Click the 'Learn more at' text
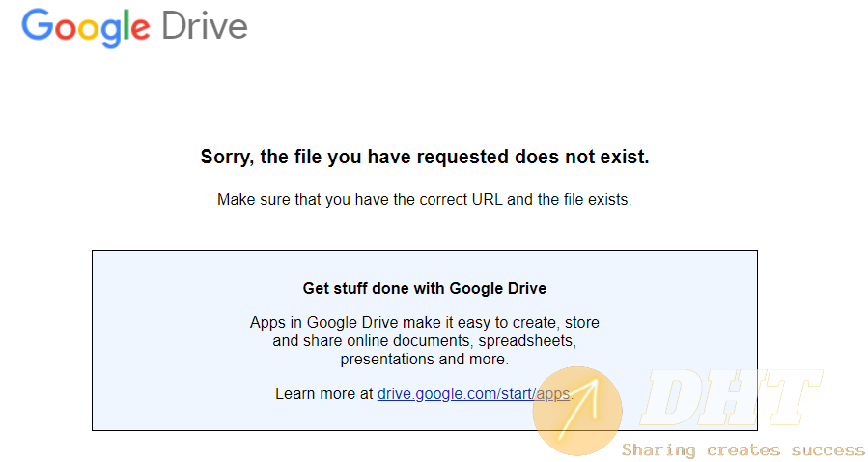The height and width of the screenshot is (462, 868). (324, 393)
